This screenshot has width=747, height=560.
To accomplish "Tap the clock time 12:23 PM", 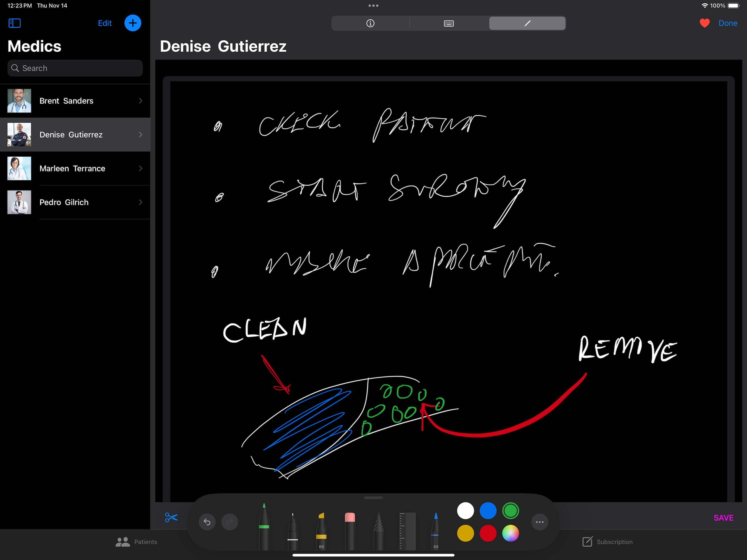I will tap(20, 6).
